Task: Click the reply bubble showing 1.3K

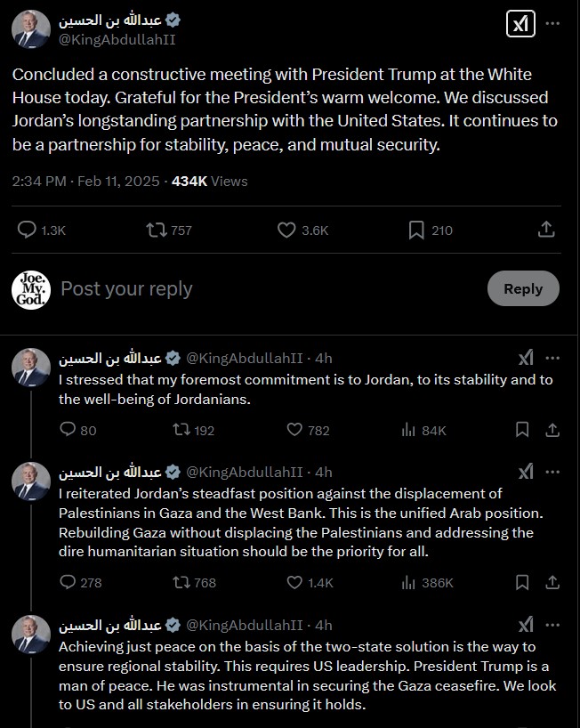Action: 41,231
